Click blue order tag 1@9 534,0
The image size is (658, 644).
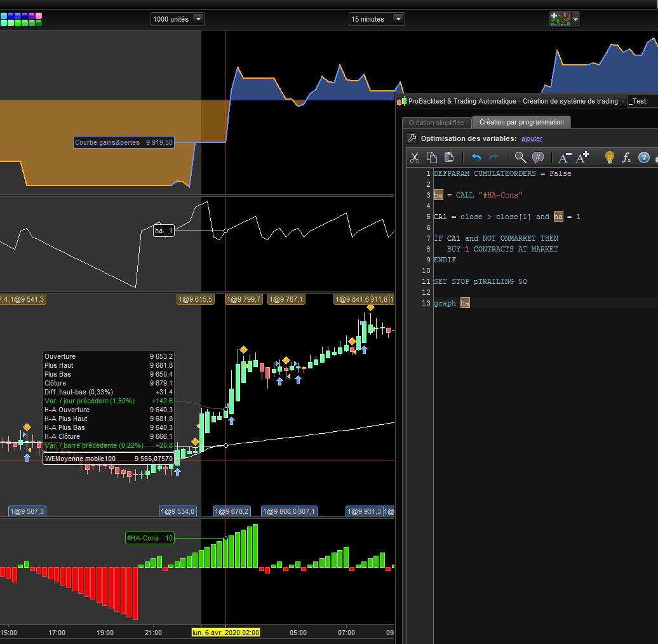pyautogui.click(x=178, y=511)
